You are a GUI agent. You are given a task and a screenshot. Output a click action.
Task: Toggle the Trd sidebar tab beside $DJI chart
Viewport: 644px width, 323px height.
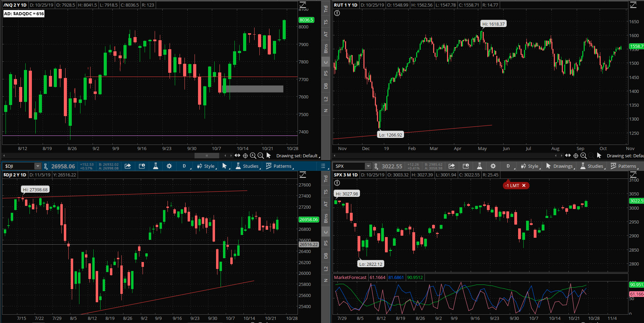click(x=326, y=179)
